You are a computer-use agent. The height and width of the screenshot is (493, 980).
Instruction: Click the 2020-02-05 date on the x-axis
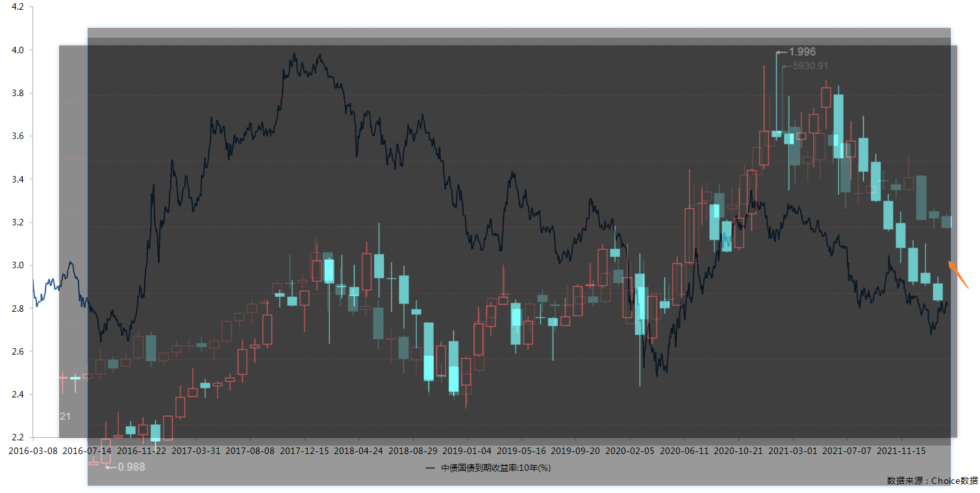click(629, 449)
